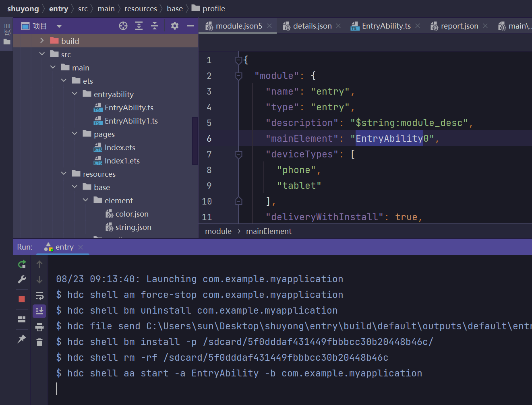Open EntryAbility1.ts in project tree
532x405 pixels.
(x=131, y=121)
